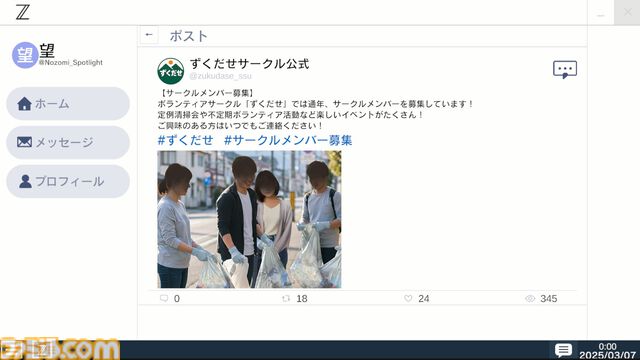Open the volunteer cleanup photo

(249, 220)
